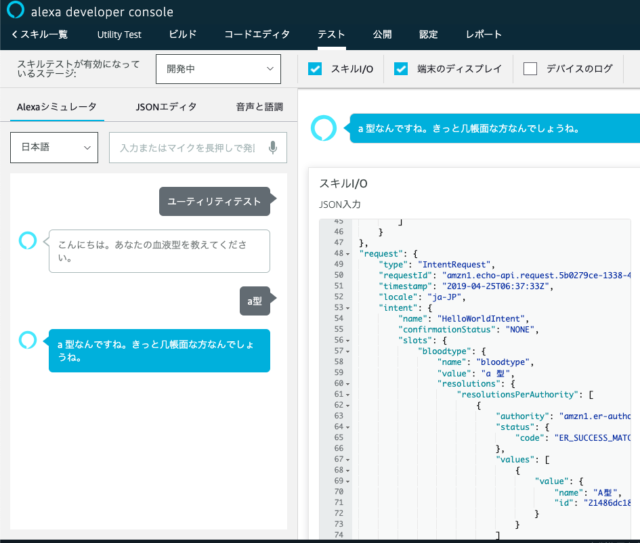Image resolution: width=640 pixels, height=543 pixels.
Task: Collapse the "slots" fold at line 56
Action: pos(348,340)
